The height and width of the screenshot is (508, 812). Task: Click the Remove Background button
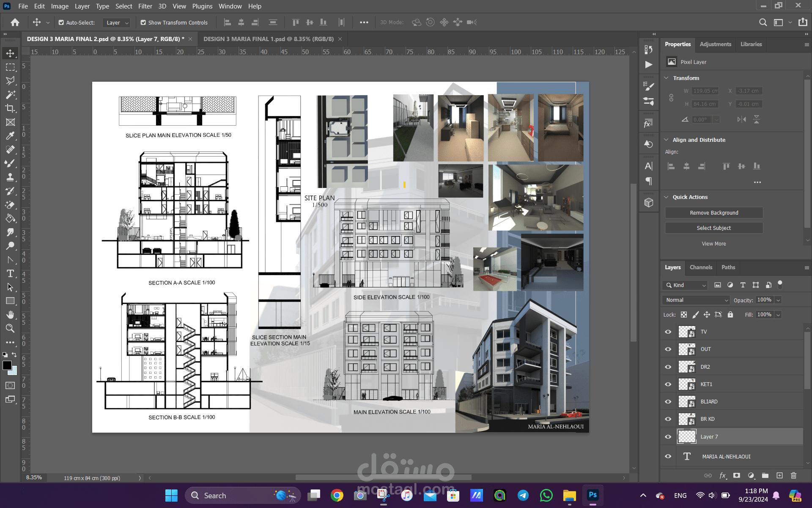[714, 213]
